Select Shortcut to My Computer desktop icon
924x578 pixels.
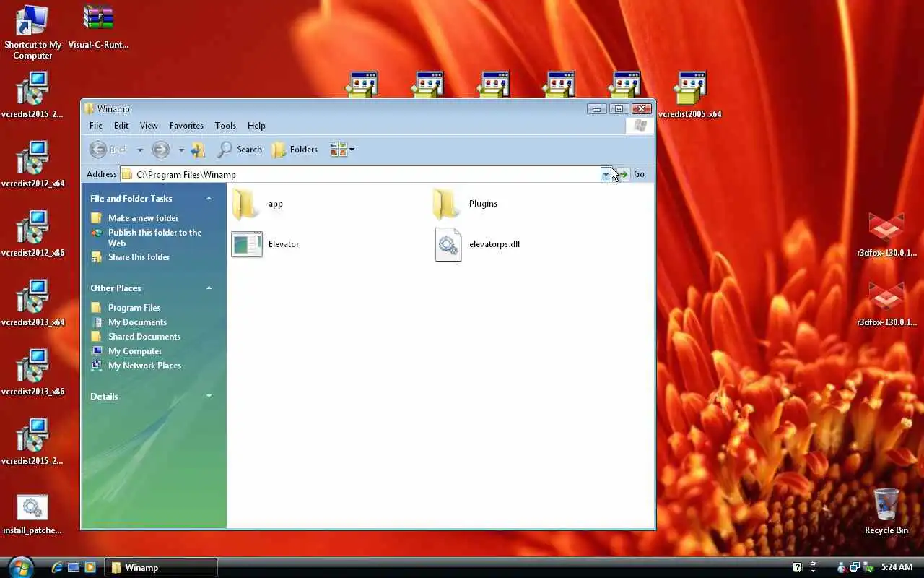32,32
